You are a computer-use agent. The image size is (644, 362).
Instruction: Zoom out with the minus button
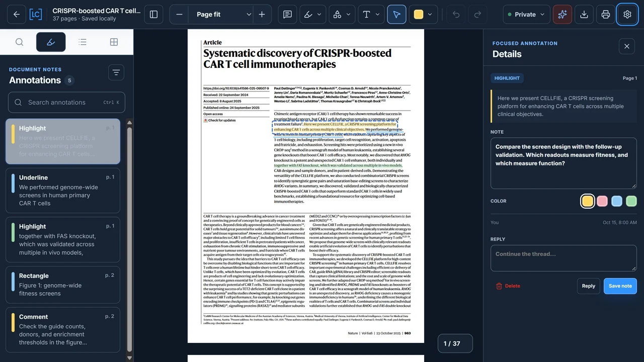[180, 15]
